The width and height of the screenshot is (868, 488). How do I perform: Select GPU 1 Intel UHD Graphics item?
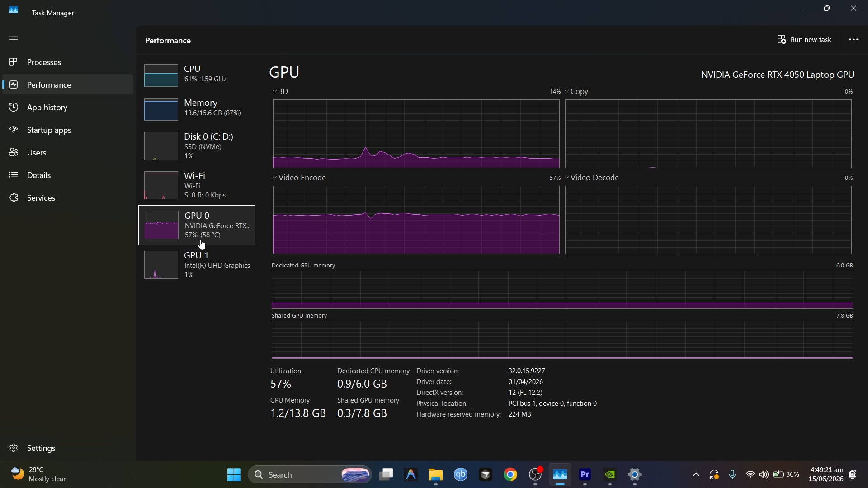pyautogui.click(x=197, y=265)
